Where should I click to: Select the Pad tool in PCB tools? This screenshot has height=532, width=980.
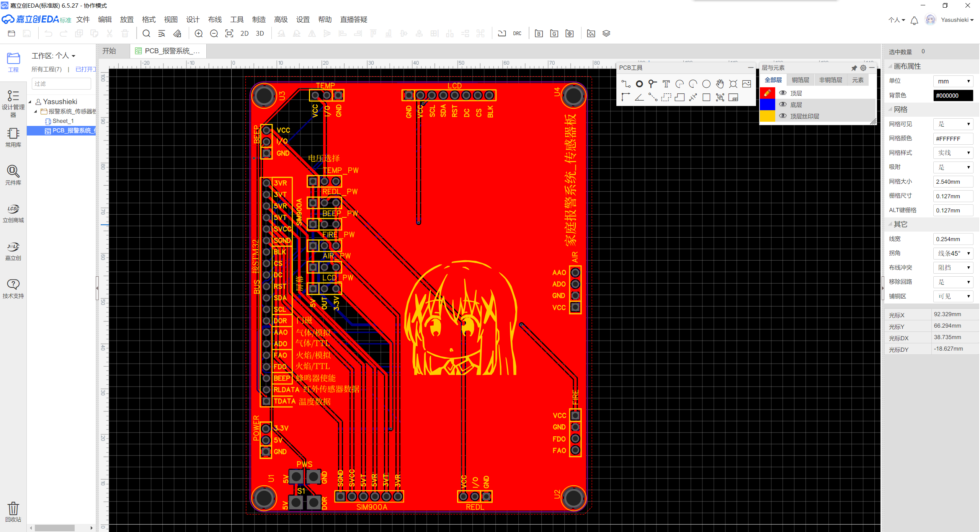coord(639,84)
